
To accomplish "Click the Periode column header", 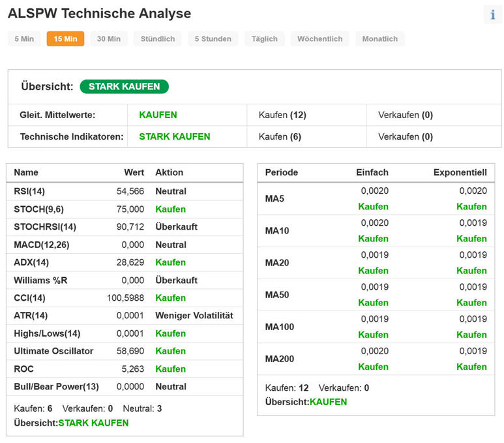I will [281, 172].
